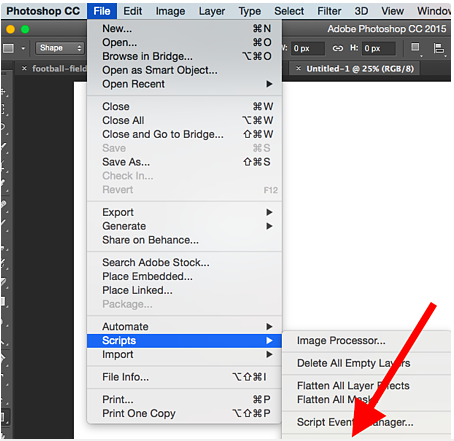
Task: Run Flatten All Masks script
Action: tap(367, 399)
